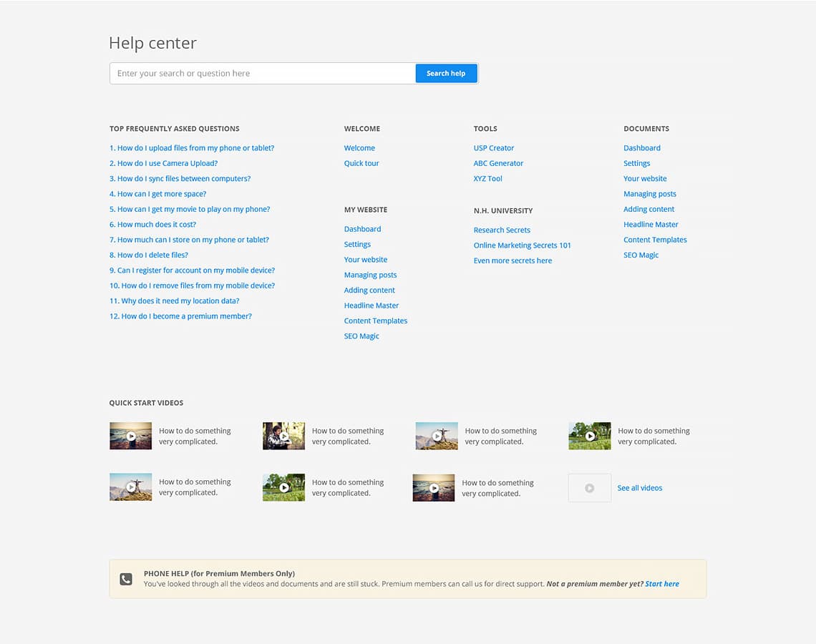Launch the USP Creator tool
Screen dimensions: 816x644
click(493, 147)
